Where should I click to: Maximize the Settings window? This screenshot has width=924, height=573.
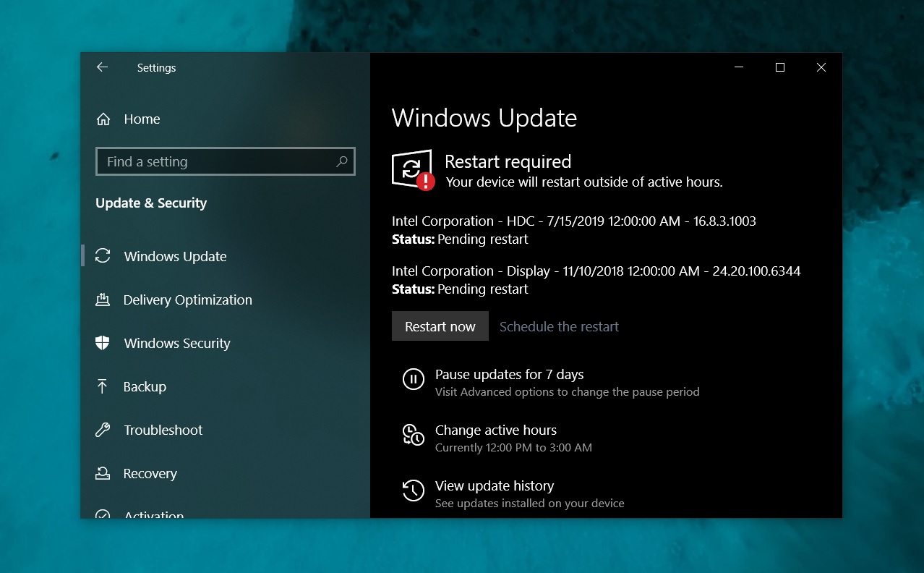(x=780, y=67)
